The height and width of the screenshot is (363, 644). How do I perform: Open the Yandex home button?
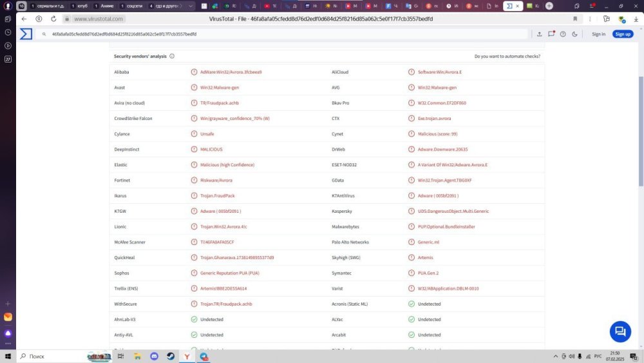(39, 19)
